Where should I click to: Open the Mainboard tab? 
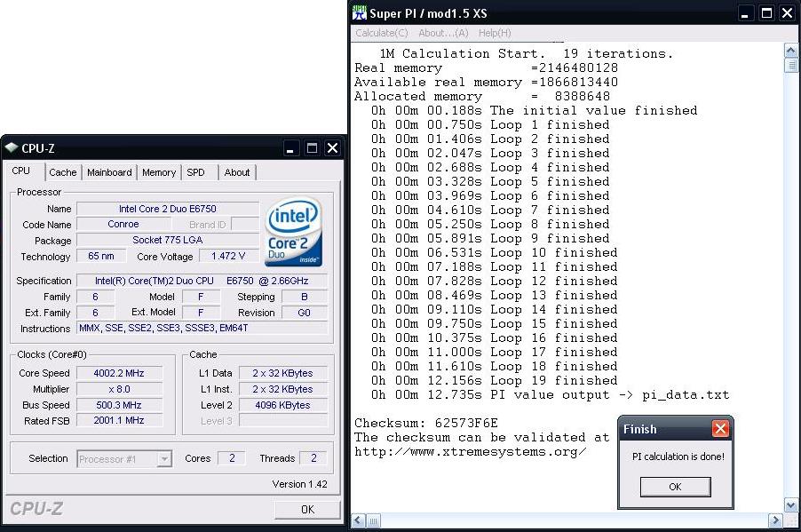coord(109,172)
